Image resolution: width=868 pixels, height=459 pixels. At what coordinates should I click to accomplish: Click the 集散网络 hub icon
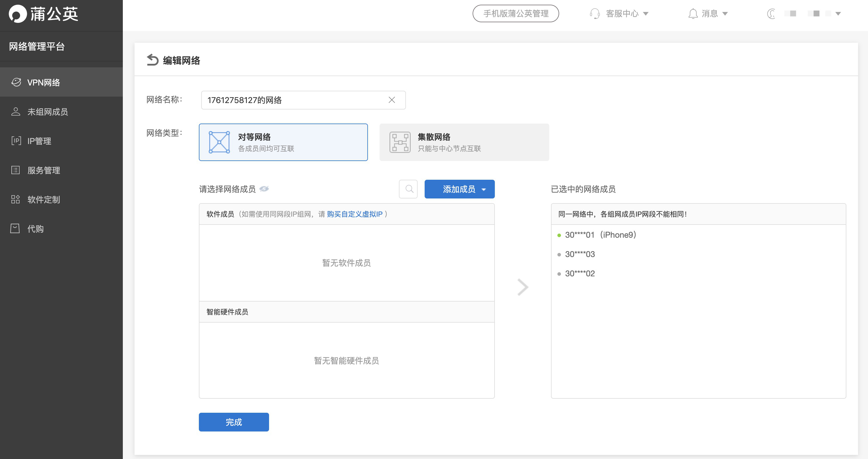coord(400,142)
